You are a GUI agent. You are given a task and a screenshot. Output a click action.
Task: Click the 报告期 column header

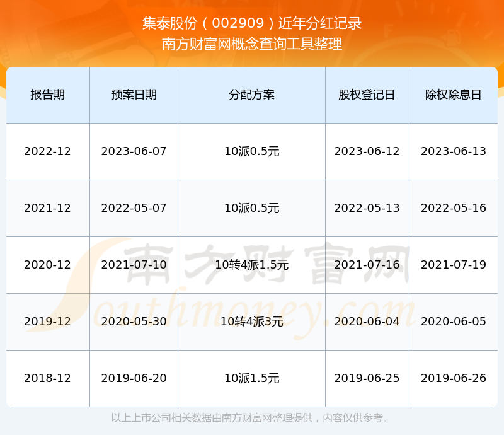click(x=48, y=95)
